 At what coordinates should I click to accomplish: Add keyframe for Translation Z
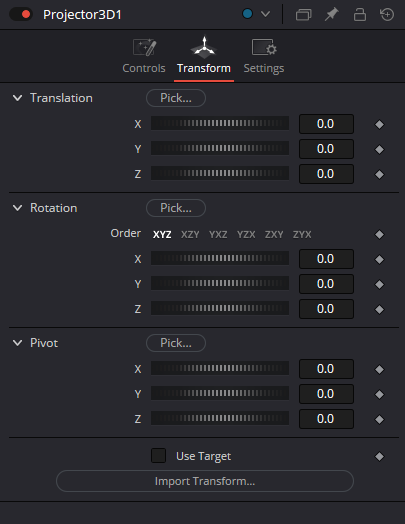pyautogui.click(x=379, y=174)
